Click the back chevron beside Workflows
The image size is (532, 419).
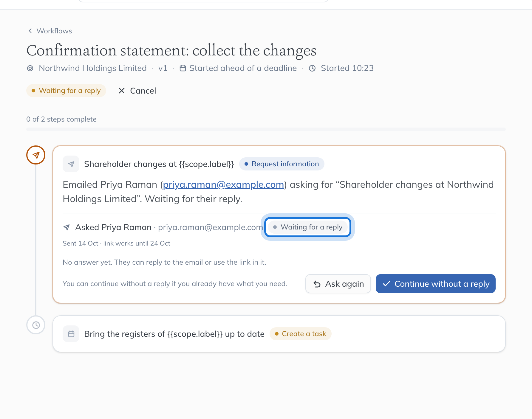30,31
